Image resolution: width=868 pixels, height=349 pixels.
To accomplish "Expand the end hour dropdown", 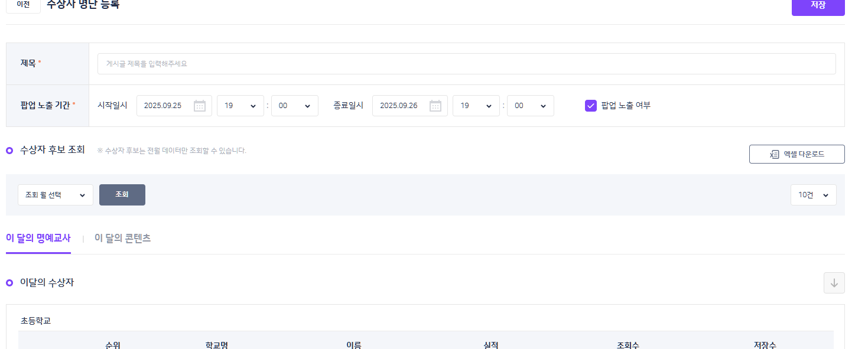I will coord(476,106).
